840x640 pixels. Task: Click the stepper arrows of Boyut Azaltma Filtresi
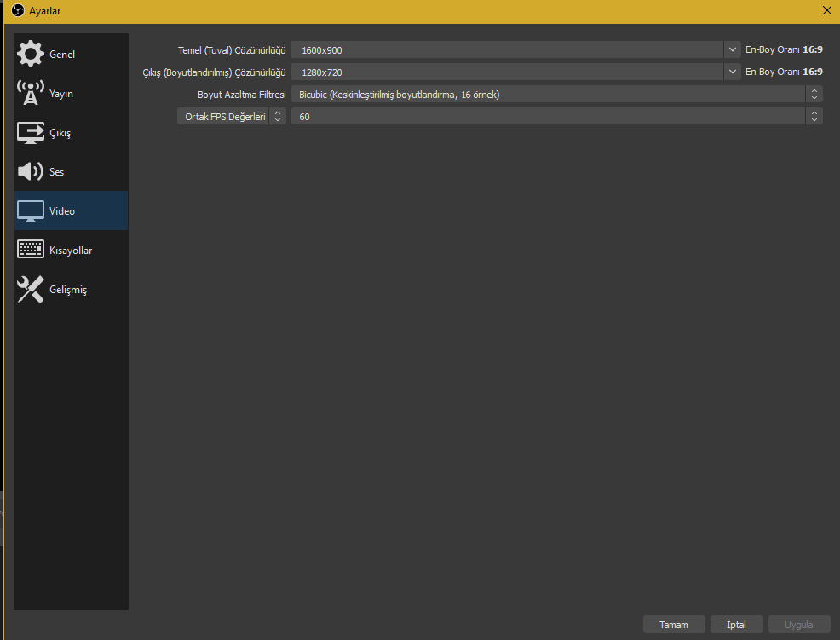814,95
